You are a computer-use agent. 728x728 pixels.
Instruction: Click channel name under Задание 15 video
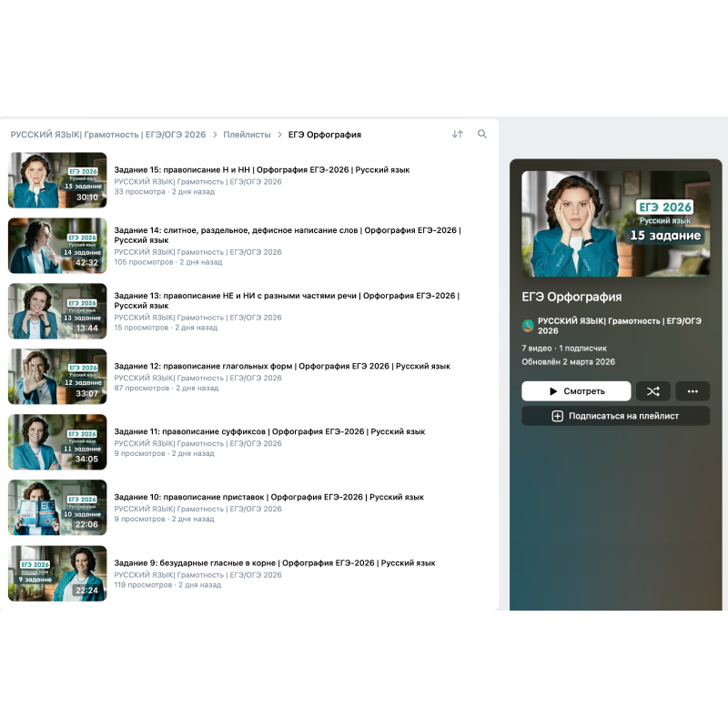[x=197, y=182]
